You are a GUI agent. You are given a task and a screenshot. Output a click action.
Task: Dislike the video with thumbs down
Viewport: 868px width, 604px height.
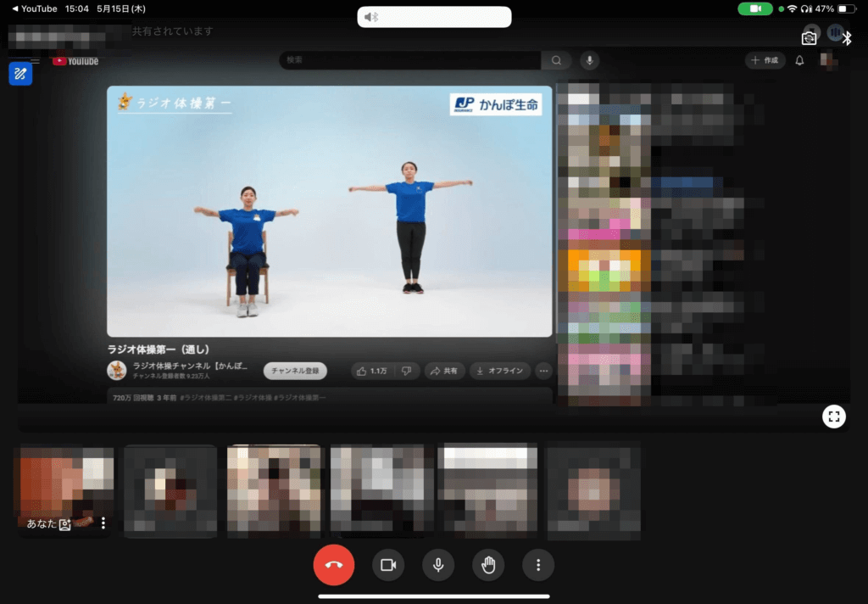[407, 371]
